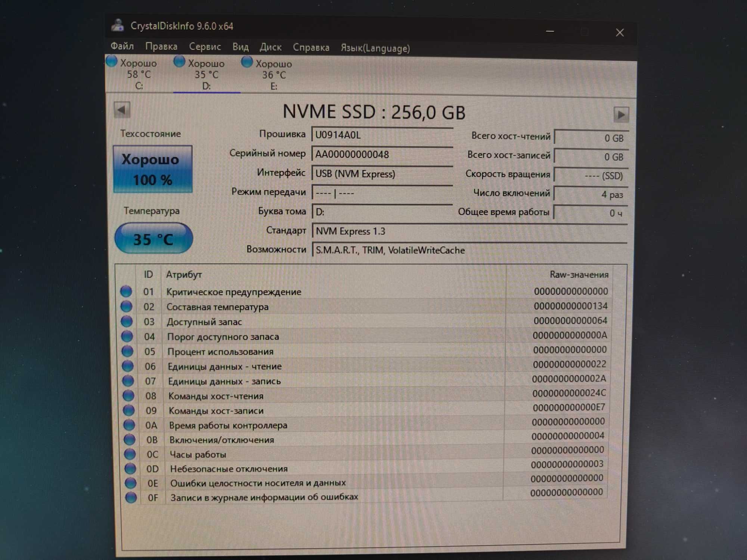747x560 pixels.
Task: Switch to drive C: tab at 58 °C
Action: coord(138,74)
